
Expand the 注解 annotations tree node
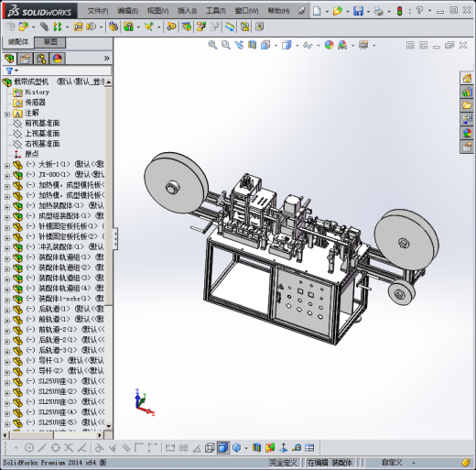(7, 115)
